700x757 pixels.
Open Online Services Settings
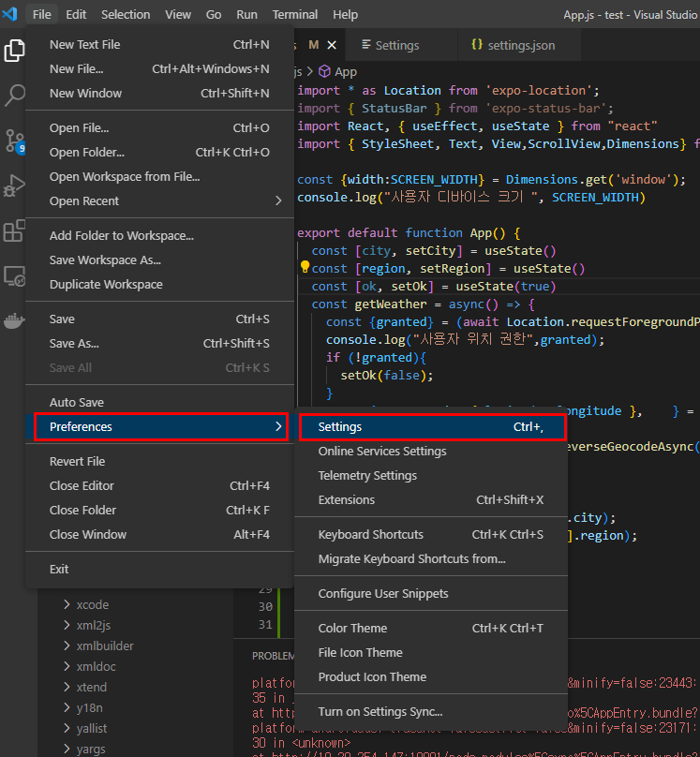coord(431,451)
